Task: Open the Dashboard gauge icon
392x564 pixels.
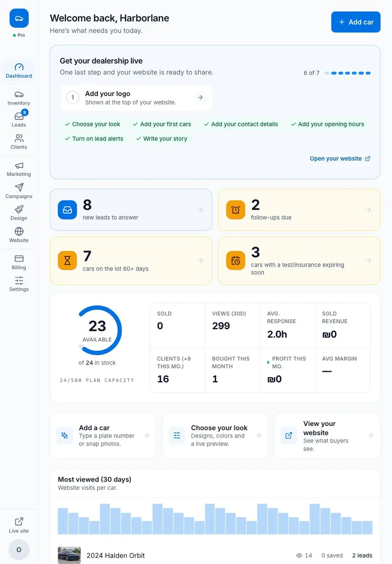Action: pyautogui.click(x=19, y=67)
